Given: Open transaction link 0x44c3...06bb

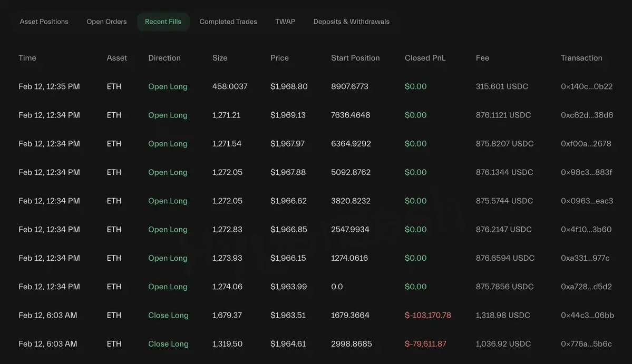Looking at the screenshot, I should pos(587,316).
